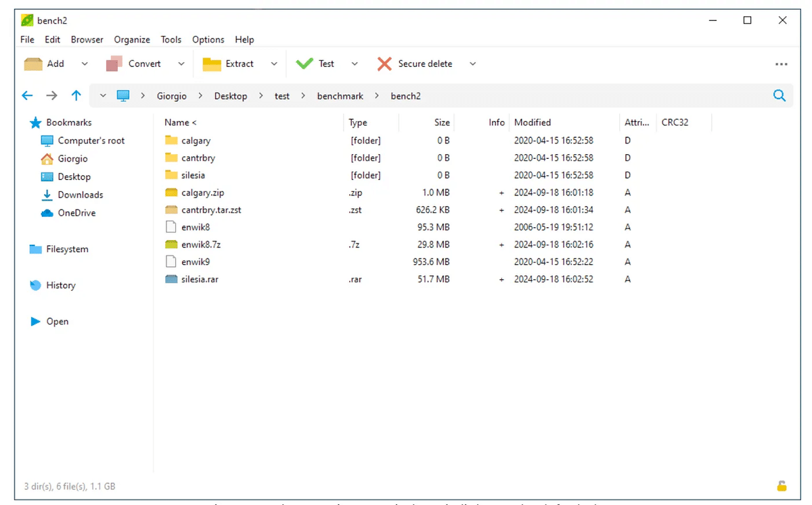Select Desktop in the sidebar

click(74, 176)
